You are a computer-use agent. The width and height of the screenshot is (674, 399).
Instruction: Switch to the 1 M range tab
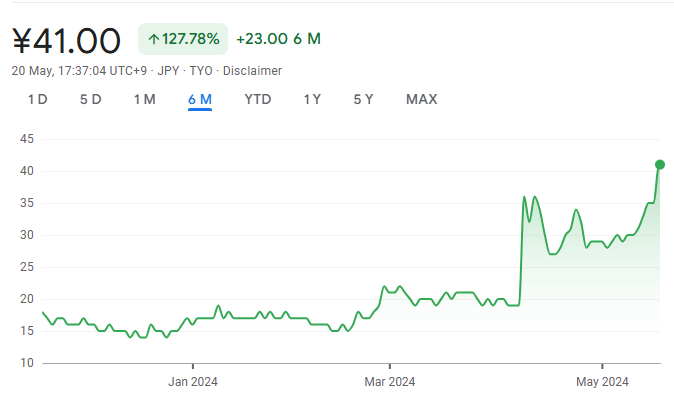(144, 99)
